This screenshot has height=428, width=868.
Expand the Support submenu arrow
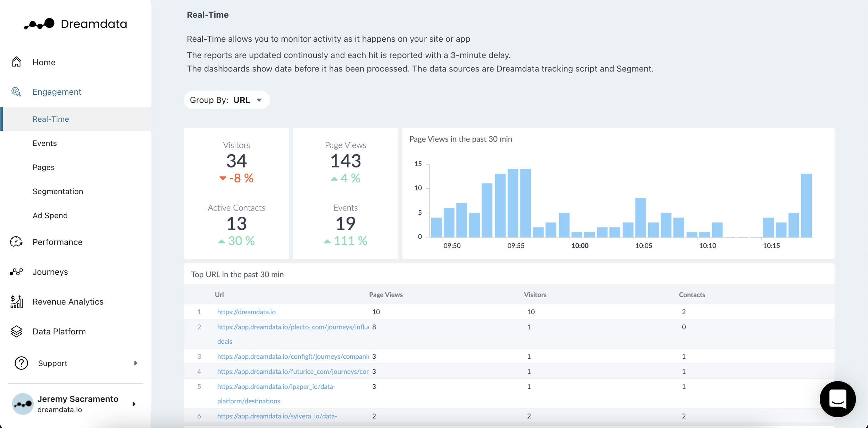[x=136, y=363]
